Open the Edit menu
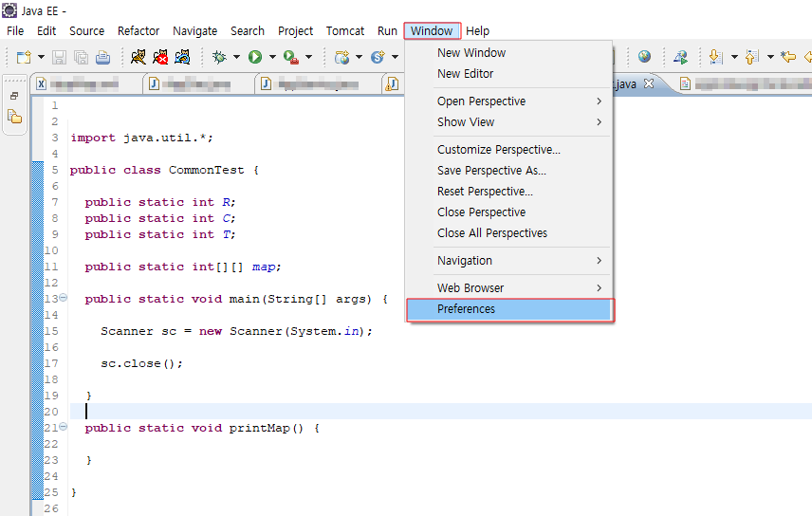The width and height of the screenshot is (812, 516). pyautogui.click(x=46, y=31)
